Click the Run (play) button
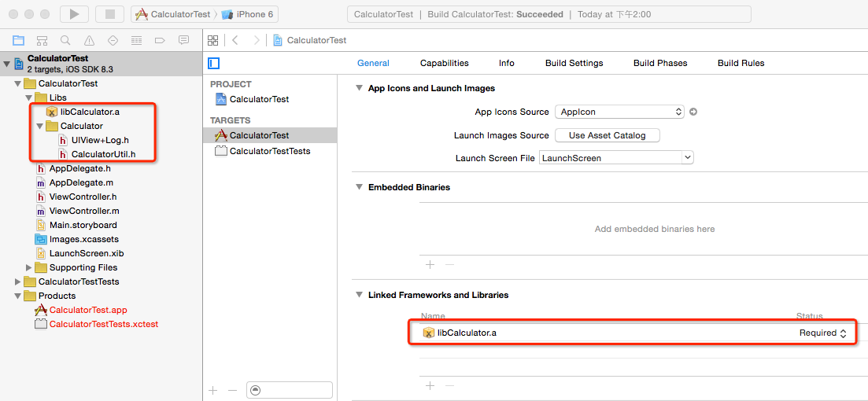Viewport: 868px width, 401px height. point(74,14)
